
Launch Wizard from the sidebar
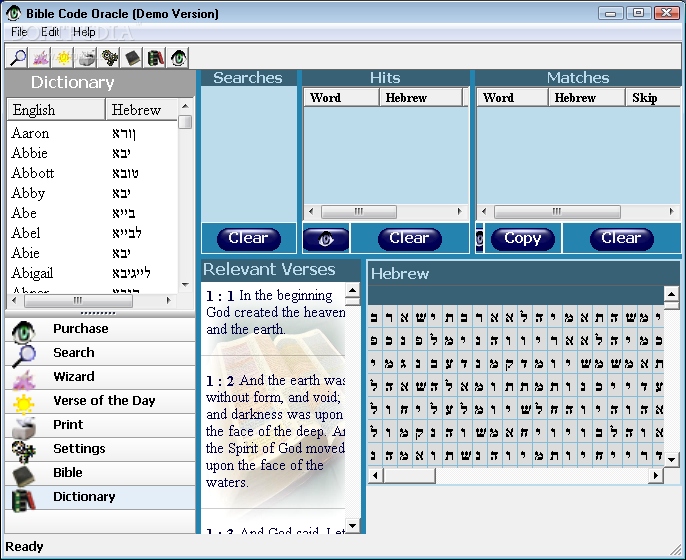[x=100, y=377]
